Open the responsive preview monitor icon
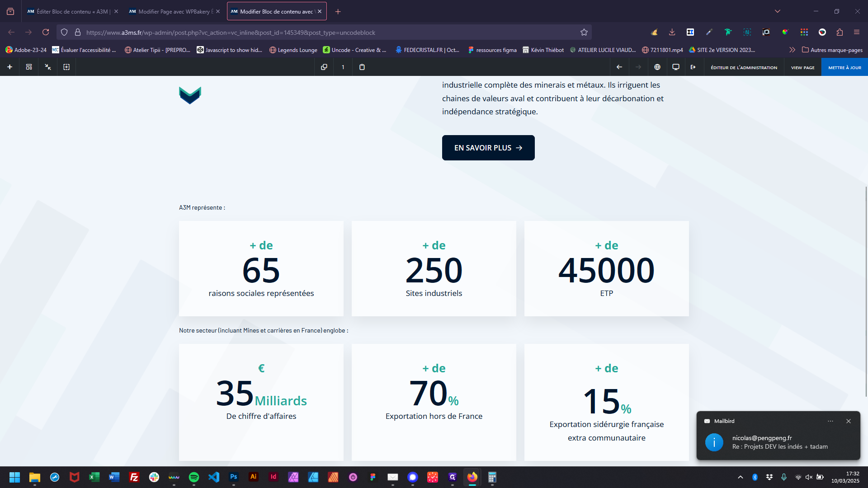The height and width of the screenshot is (488, 868). 676,67
